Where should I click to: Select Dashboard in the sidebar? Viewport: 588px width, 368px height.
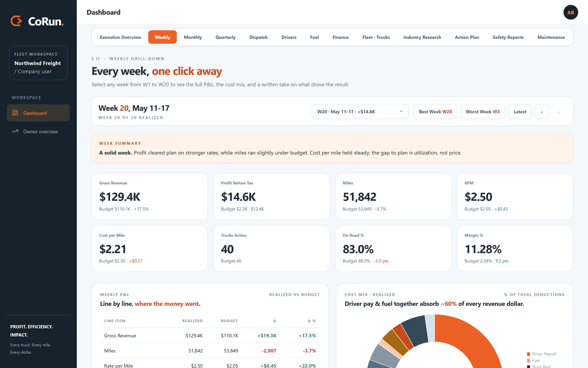(38, 113)
